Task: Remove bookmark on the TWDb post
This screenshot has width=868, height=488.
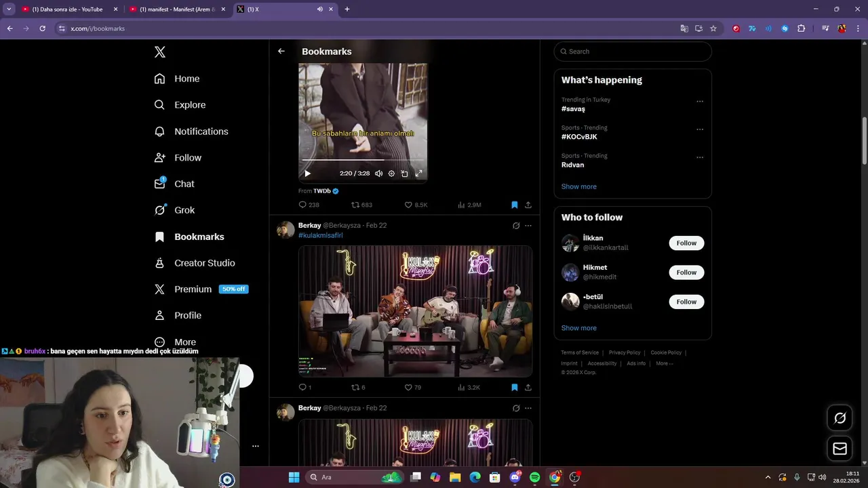Action: [x=515, y=205]
